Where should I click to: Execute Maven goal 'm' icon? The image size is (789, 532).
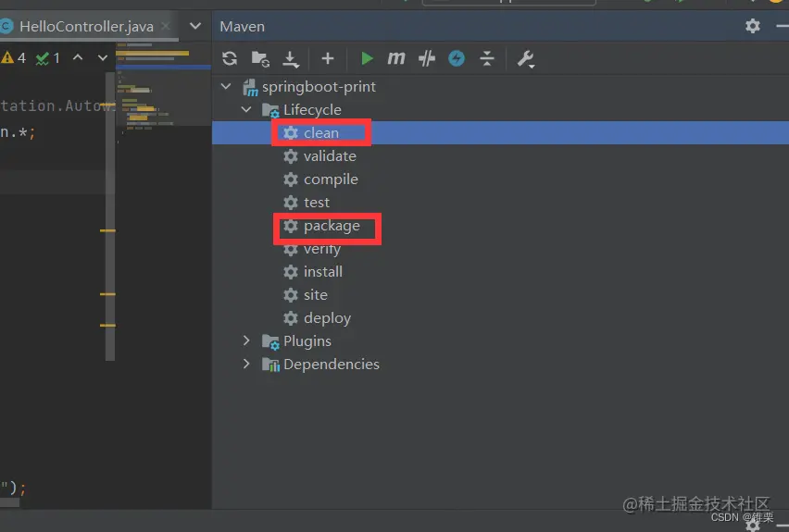[396, 58]
